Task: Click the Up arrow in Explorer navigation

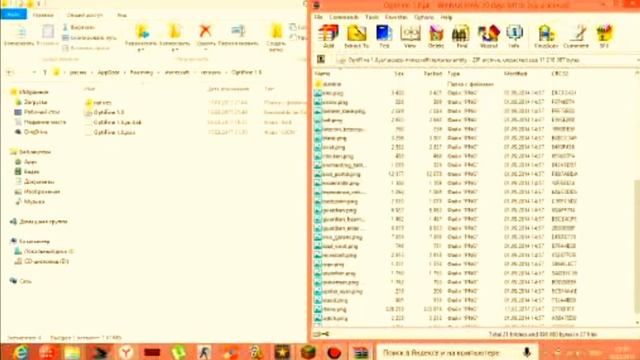Action: 45,73
